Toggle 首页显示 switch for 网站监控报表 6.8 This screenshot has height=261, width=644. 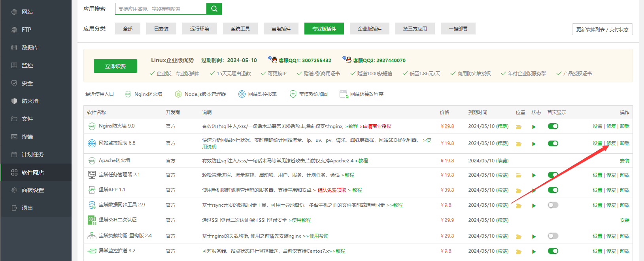point(553,143)
